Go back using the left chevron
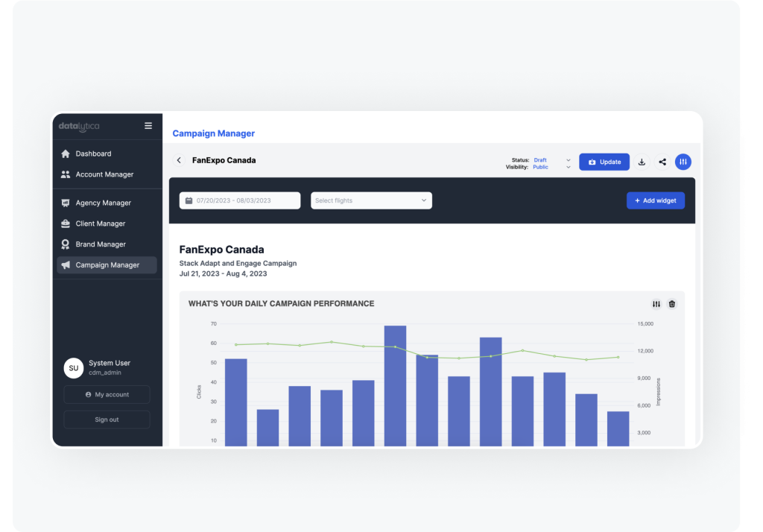This screenshot has width=763, height=532. [179, 160]
